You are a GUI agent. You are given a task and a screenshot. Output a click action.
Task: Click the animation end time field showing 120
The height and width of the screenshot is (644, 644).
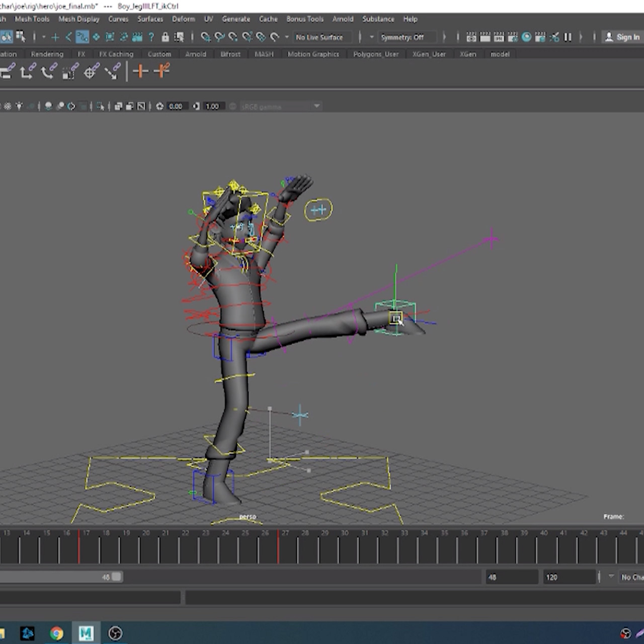[569, 577]
